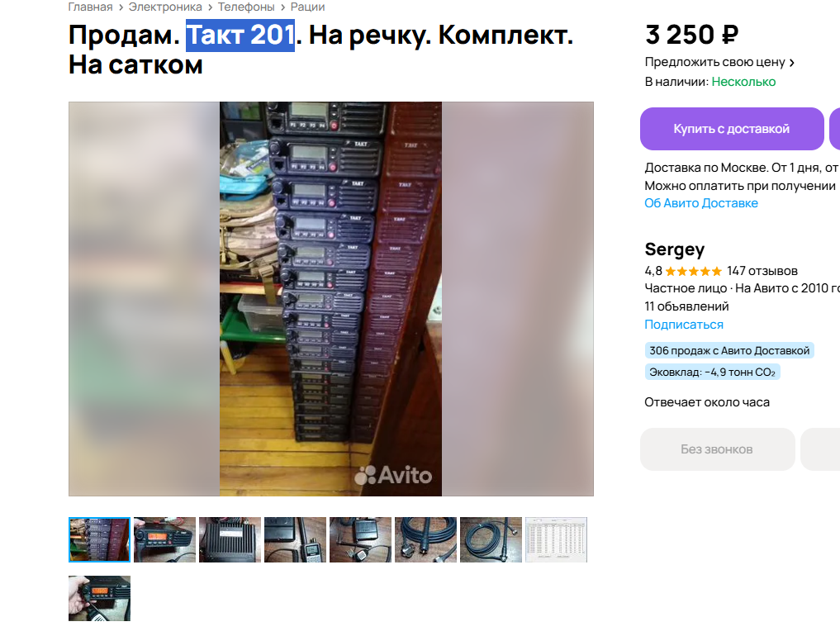
Task: View the 147 отзывов reviews
Action: pyautogui.click(x=762, y=271)
